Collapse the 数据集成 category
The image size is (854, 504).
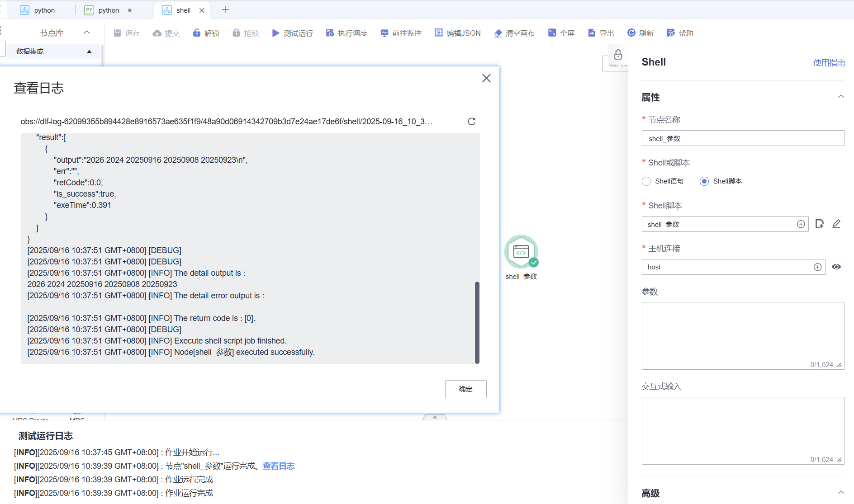pos(89,52)
